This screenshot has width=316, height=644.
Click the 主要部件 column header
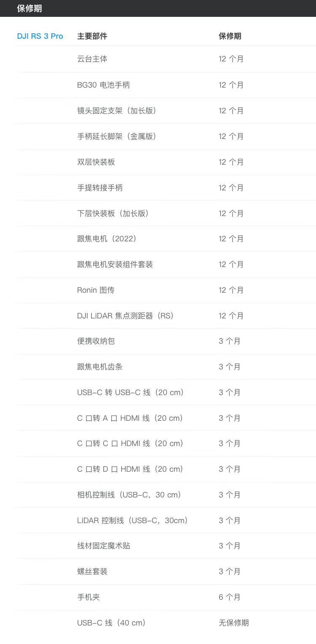(x=92, y=36)
